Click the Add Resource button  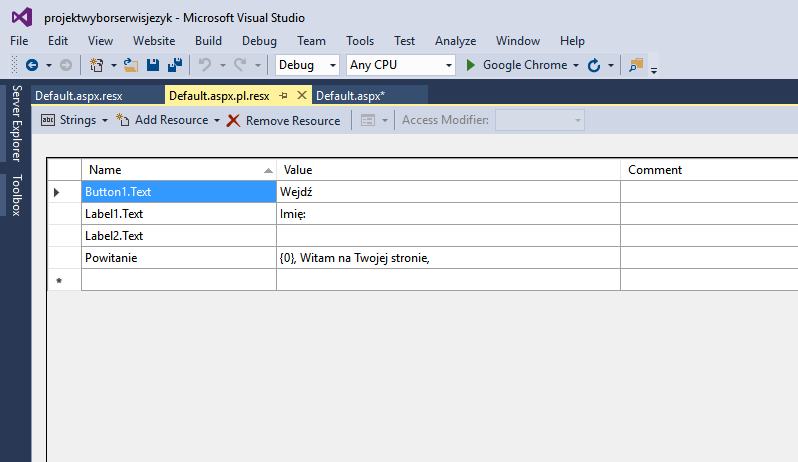click(x=162, y=120)
